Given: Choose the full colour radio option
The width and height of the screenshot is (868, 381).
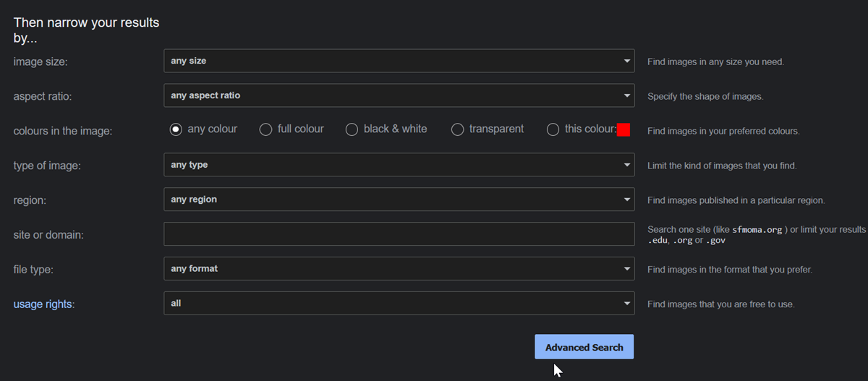Looking at the screenshot, I should [x=265, y=129].
